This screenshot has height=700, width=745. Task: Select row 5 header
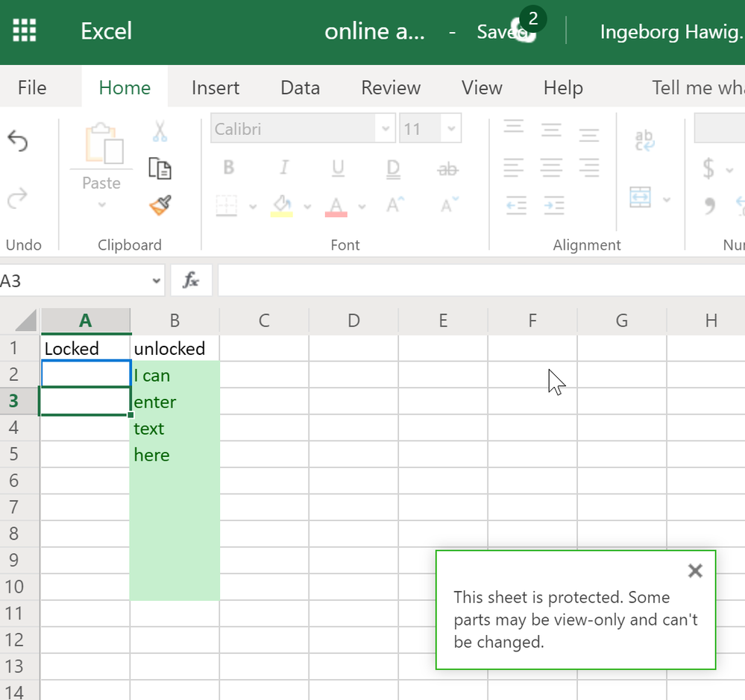tap(19, 455)
